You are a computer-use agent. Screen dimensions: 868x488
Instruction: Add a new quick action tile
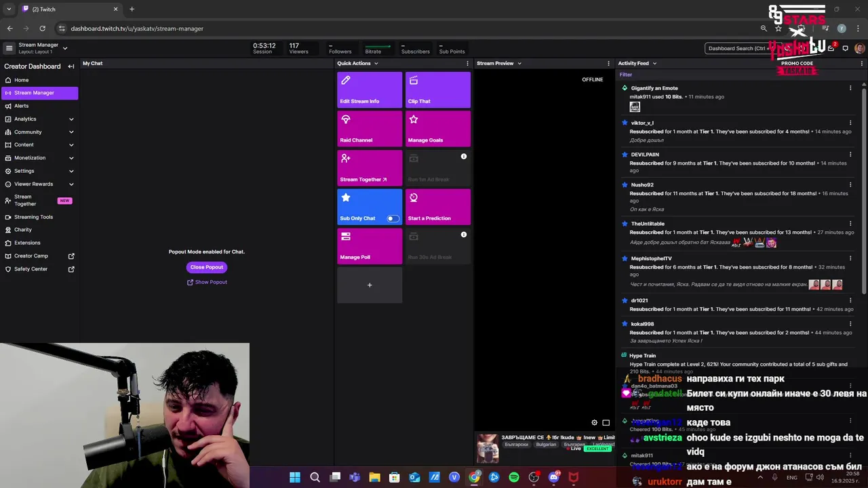click(x=370, y=285)
